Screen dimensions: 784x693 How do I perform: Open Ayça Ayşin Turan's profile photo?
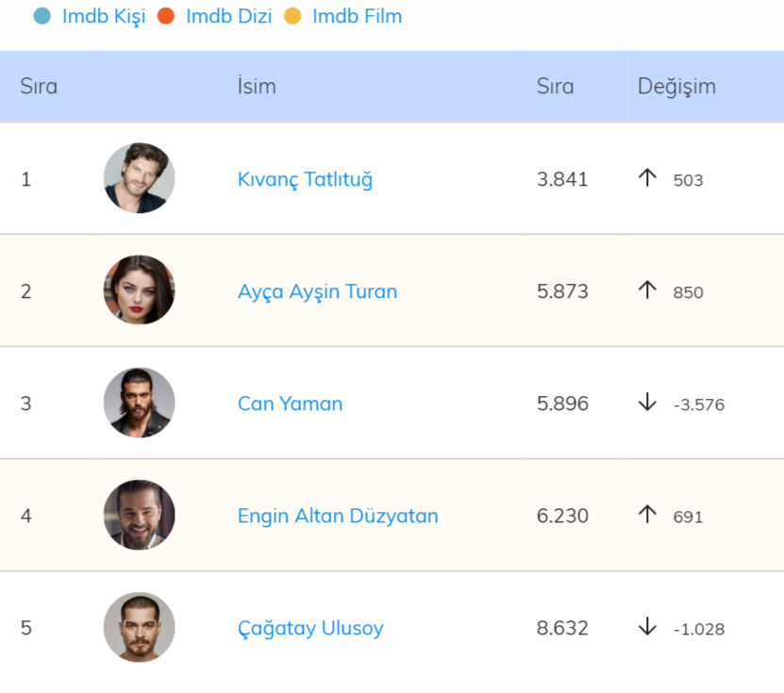click(139, 290)
